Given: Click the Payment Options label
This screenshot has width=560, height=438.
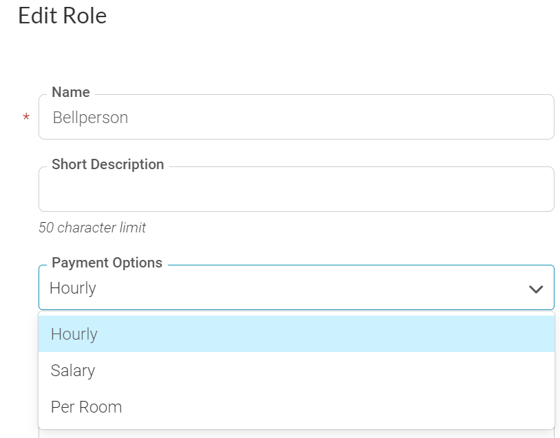Looking at the screenshot, I should coord(107,263).
